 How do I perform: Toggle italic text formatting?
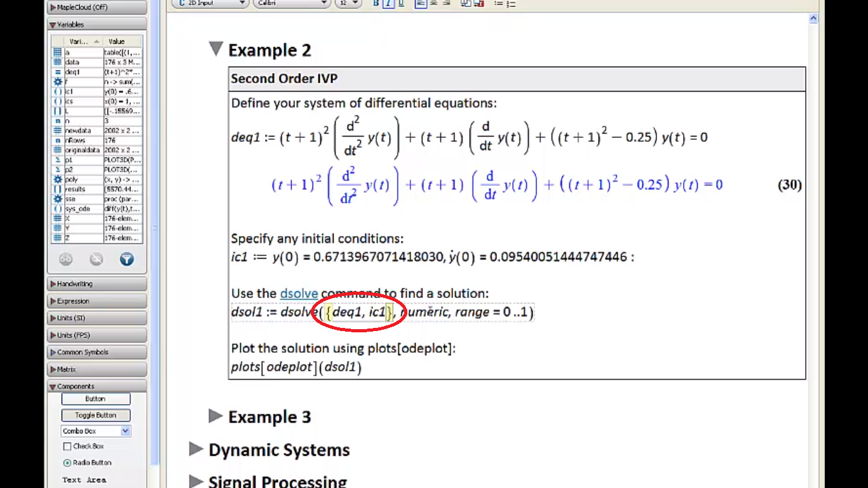coord(388,3)
